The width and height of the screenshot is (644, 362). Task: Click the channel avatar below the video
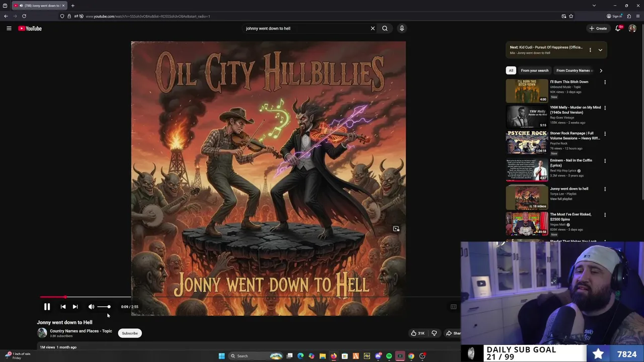coord(42,333)
